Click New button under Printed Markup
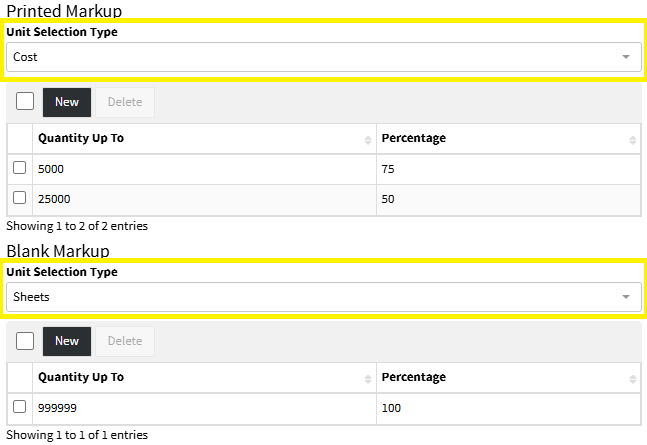 click(x=67, y=102)
